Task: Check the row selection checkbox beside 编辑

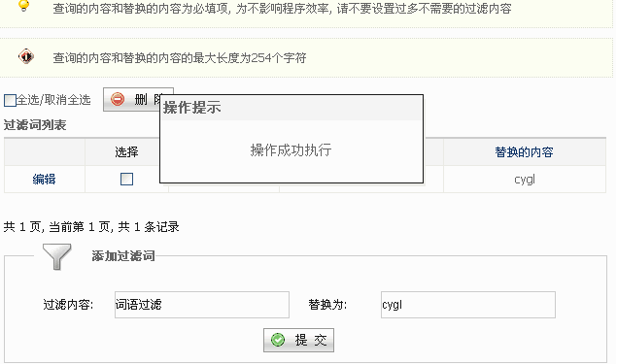Action: pos(126,180)
